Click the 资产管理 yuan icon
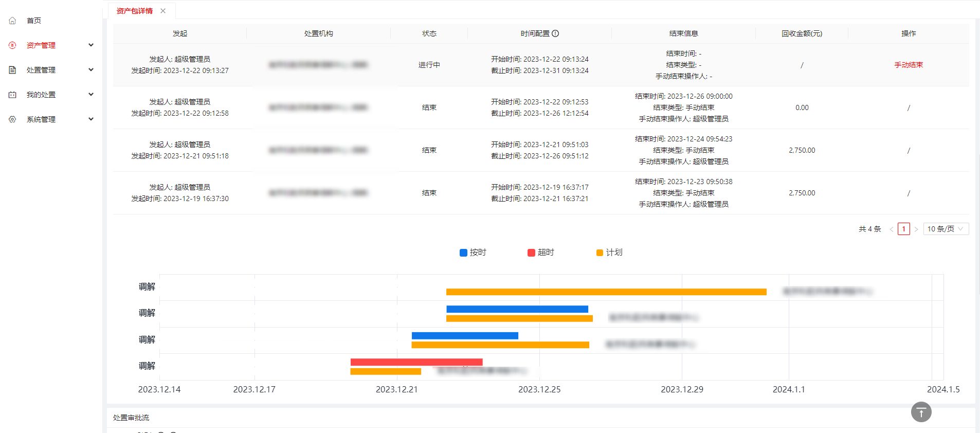The height and width of the screenshot is (433, 980). pyautogui.click(x=12, y=45)
